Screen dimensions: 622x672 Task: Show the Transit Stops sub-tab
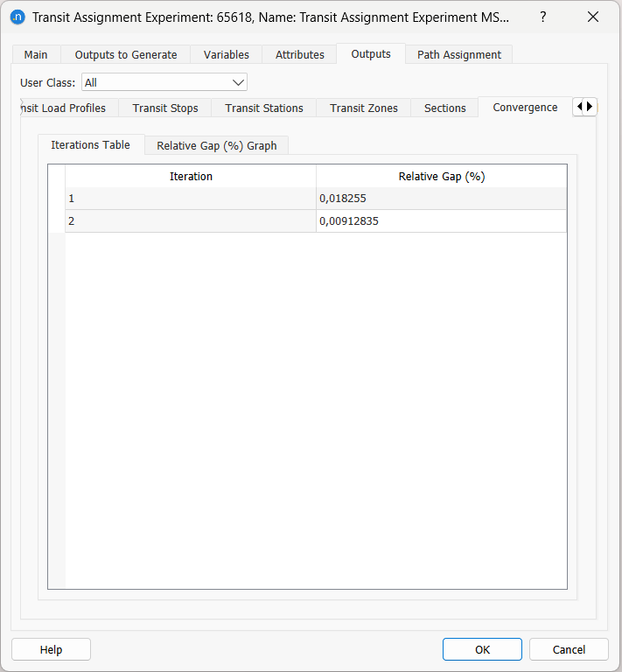click(x=165, y=108)
